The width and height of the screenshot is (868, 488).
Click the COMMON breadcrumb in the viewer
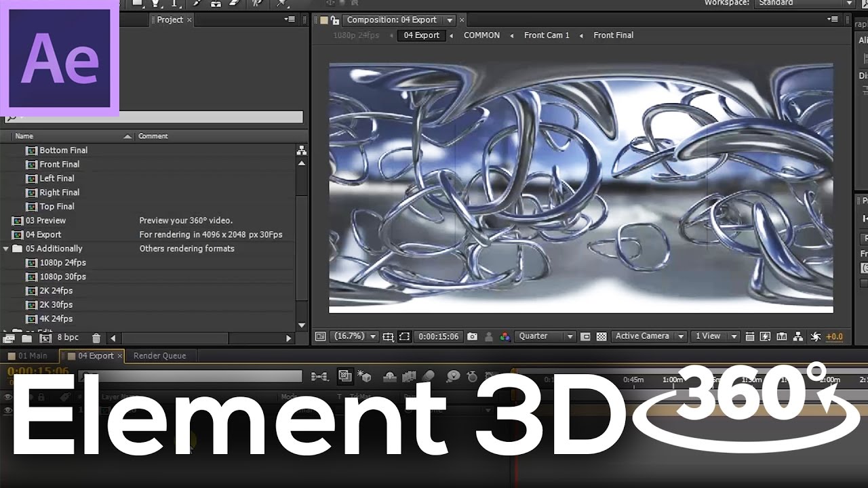coord(481,35)
